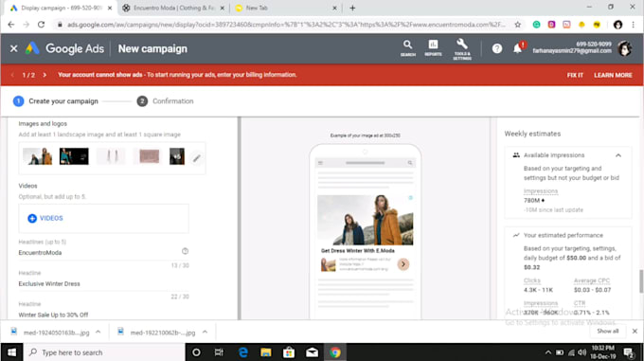Open the volume control in system tray
644x361 pixels.
click(582, 352)
